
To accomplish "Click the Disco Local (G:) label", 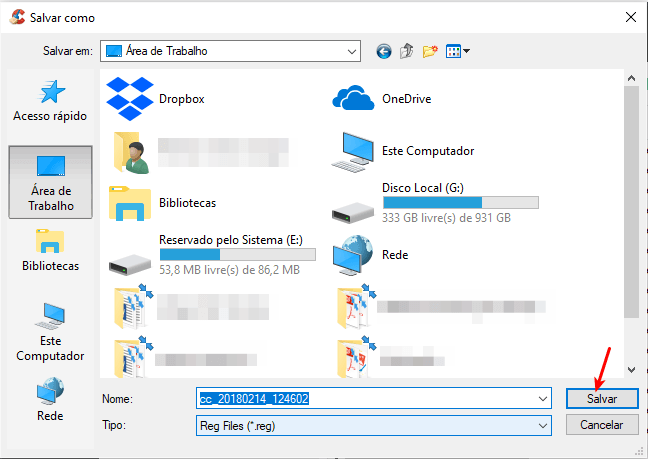I will click(x=423, y=188).
